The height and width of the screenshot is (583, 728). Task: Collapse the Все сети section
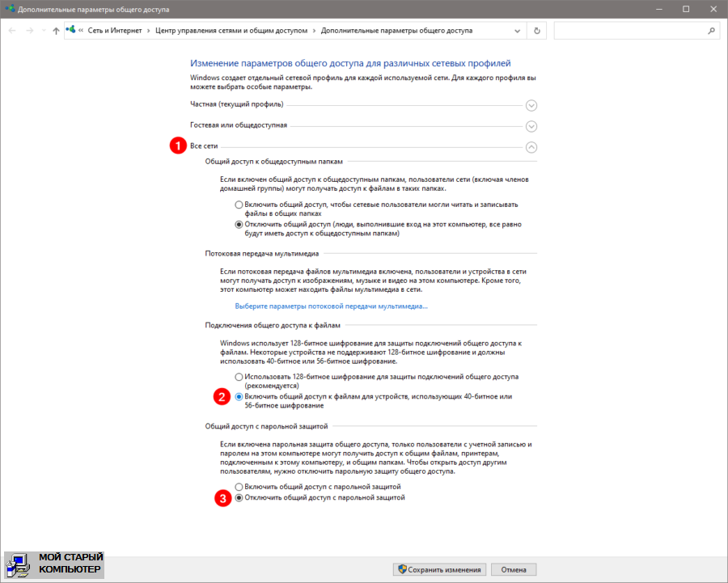click(x=531, y=147)
